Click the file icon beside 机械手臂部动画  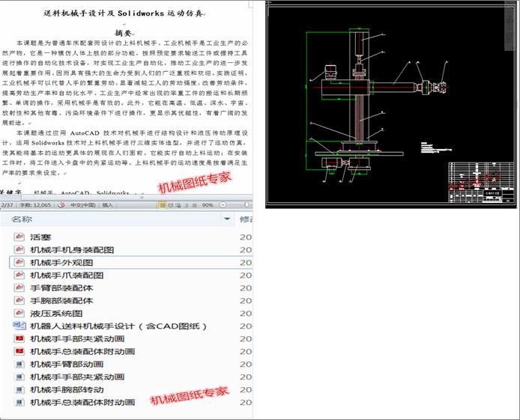tap(19, 365)
